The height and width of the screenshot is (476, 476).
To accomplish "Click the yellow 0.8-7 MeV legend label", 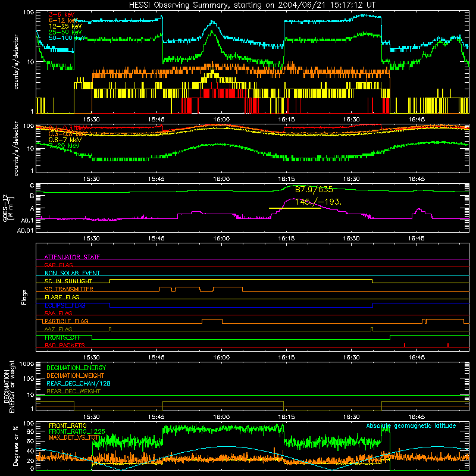I will 65,140.
